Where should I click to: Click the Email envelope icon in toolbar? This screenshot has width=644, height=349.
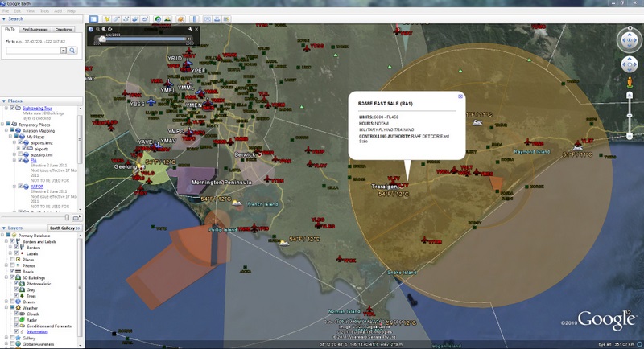[x=208, y=18]
